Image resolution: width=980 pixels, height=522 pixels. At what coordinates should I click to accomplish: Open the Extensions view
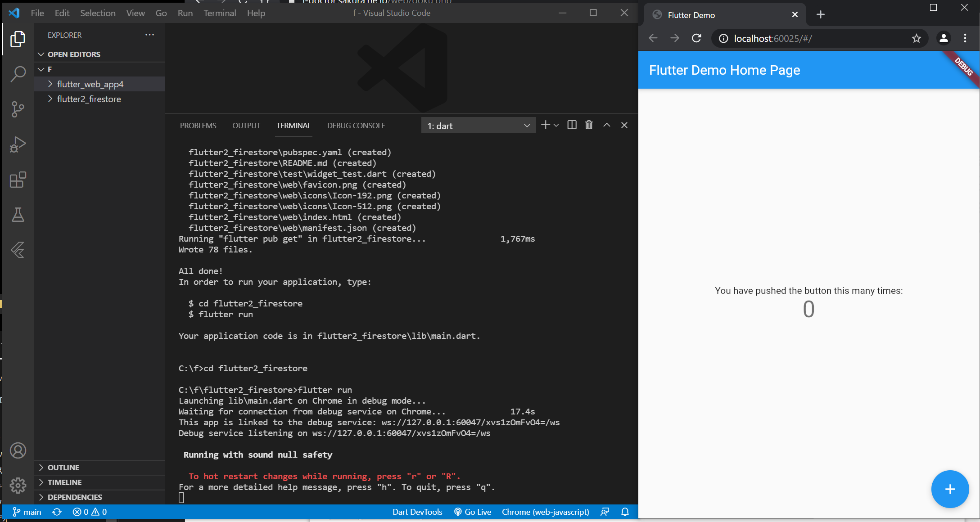[18, 180]
